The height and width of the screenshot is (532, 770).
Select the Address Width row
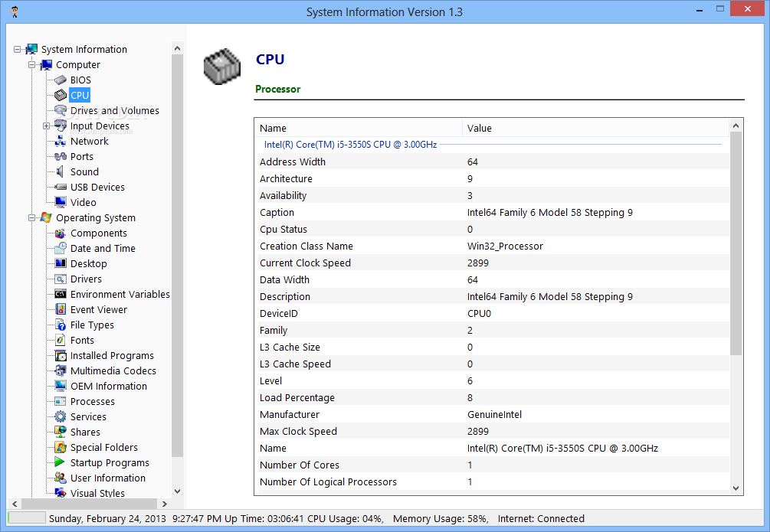point(492,162)
